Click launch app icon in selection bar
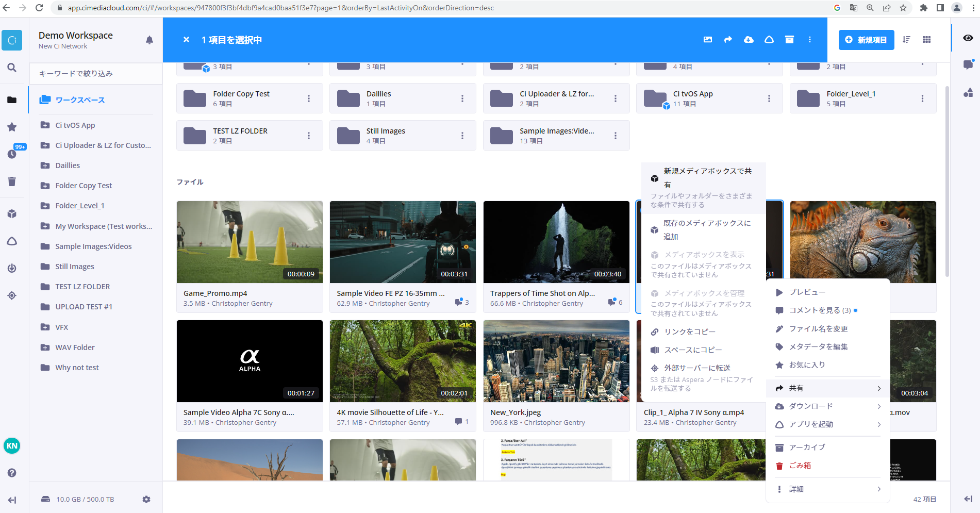 click(769, 40)
